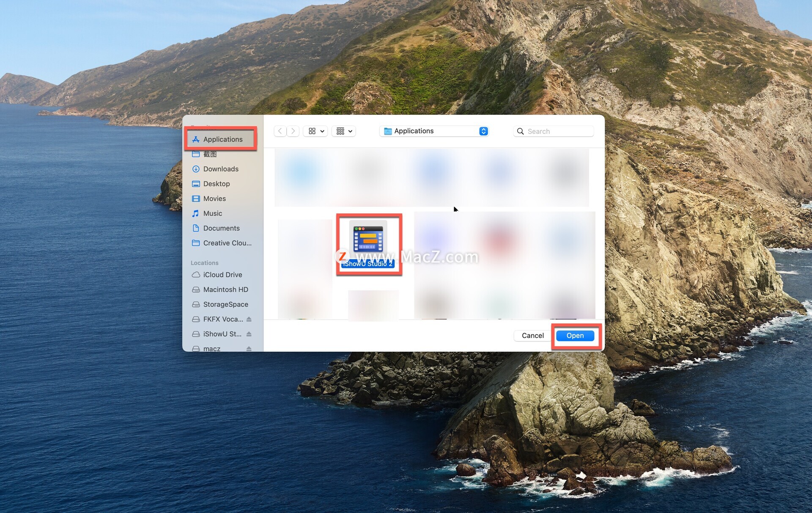Click the forward navigation arrow
The image size is (812, 513).
(293, 131)
